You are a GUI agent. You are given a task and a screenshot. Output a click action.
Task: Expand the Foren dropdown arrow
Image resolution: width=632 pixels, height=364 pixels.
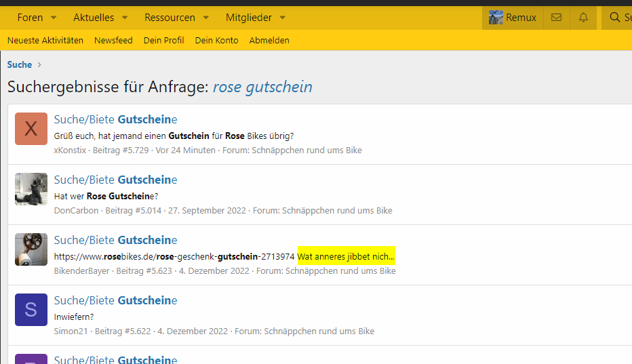(54, 18)
